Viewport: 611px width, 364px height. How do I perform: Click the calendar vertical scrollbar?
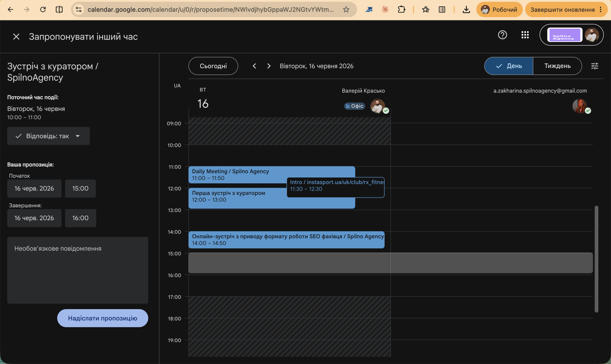596,259
